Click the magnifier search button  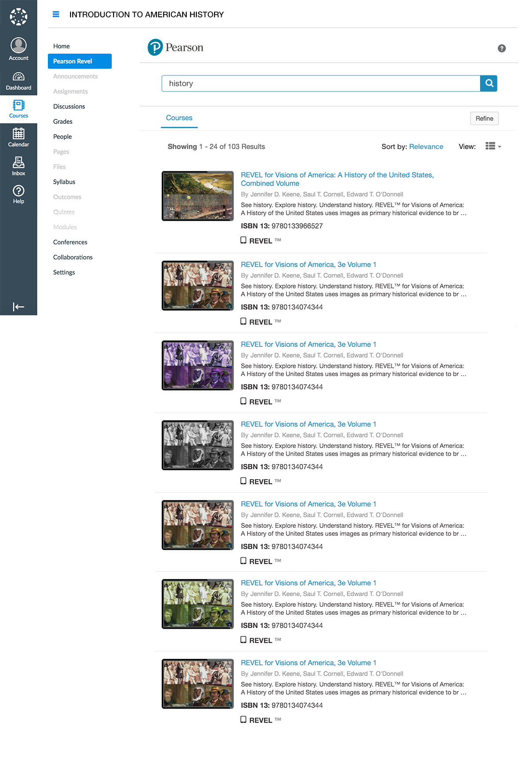pyautogui.click(x=489, y=83)
